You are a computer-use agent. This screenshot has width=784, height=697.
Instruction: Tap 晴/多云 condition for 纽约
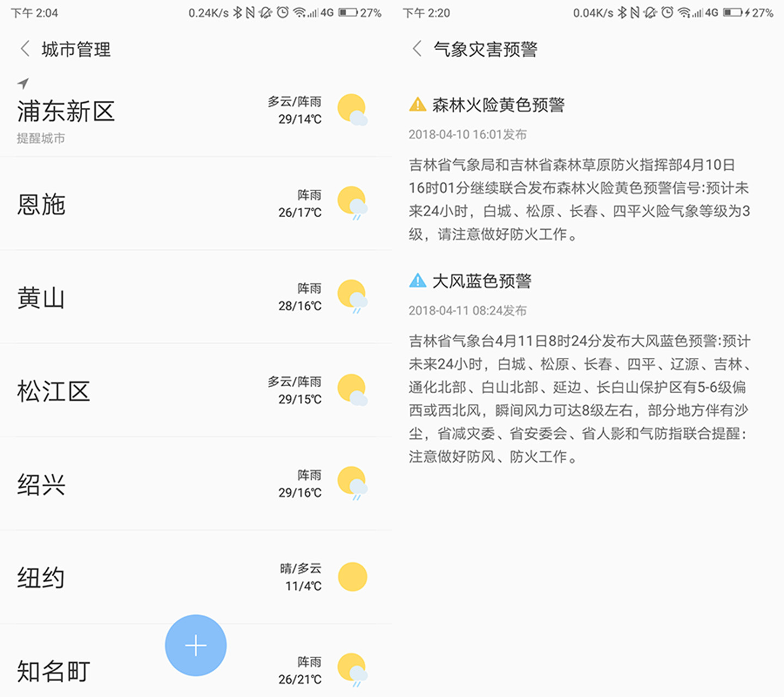coord(301,568)
